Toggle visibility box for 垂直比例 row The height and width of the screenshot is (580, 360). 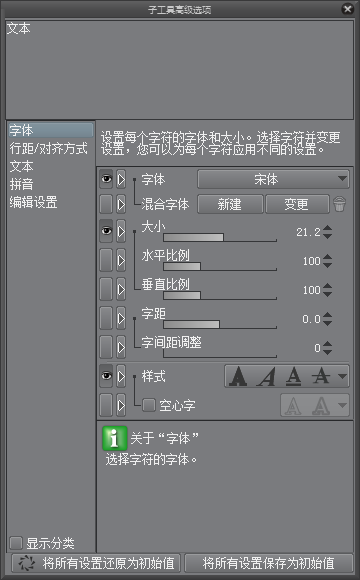[x=106, y=289]
